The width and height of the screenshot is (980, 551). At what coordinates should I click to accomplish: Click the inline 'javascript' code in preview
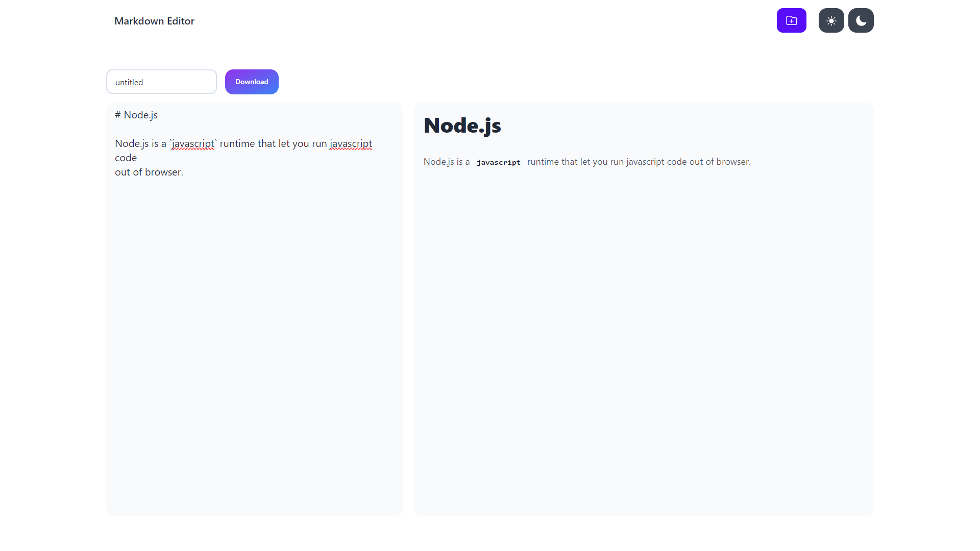498,162
